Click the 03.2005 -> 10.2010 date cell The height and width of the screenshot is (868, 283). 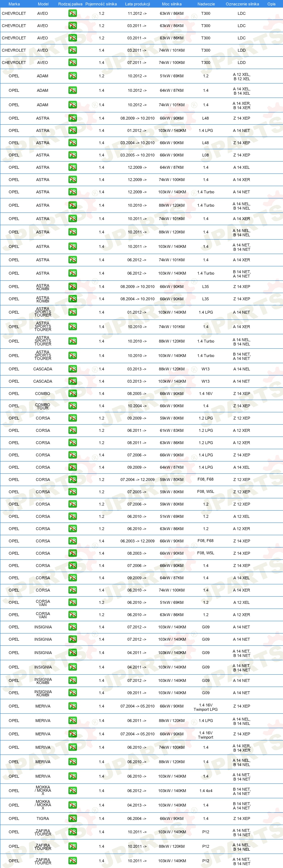tap(138, 155)
